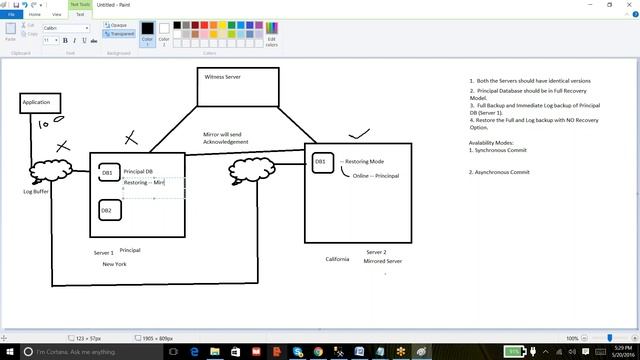The height and width of the screenshot is (360, 640).
Task: Select the Color 2 background button
Action: pyautogui.click(x=164, y=34)
